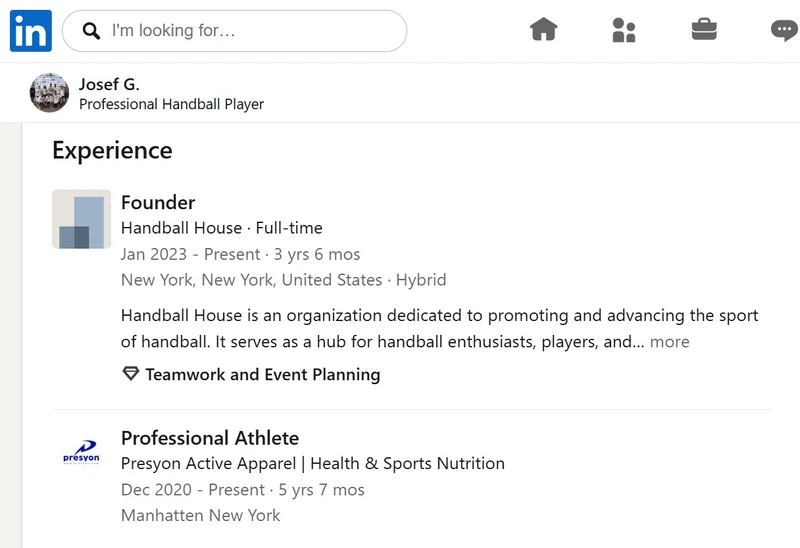The height and width of the screenshot is (548, 800).
Task: Click the Presyon company logo
Action: [x=82, y=453]
